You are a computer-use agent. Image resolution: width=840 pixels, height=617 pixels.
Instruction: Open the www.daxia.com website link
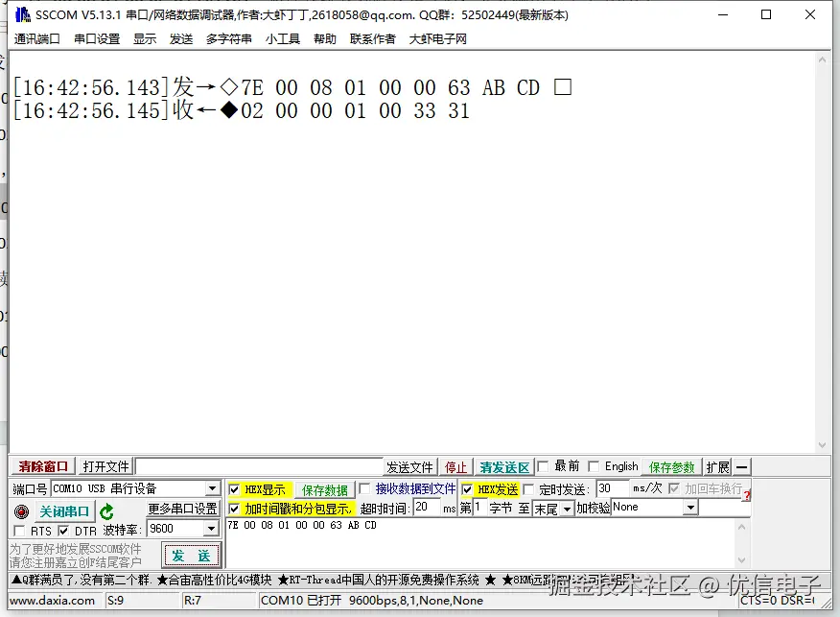[x=53, y=600]
